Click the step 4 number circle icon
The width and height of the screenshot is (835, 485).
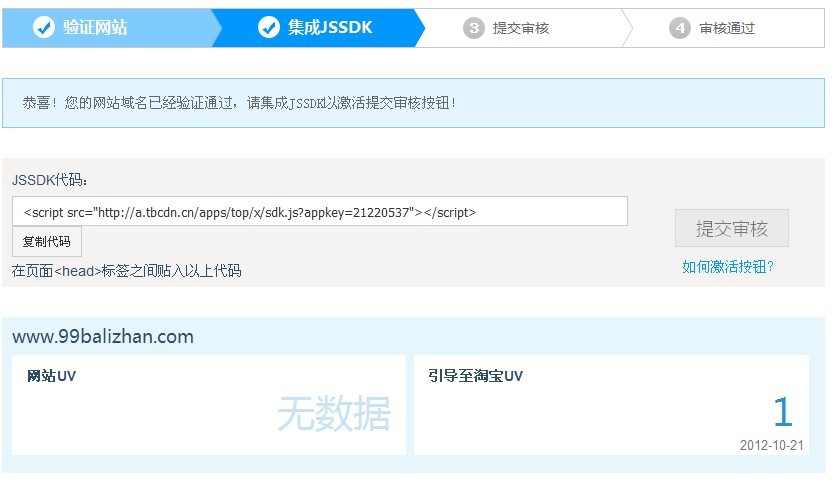[x=680, y=28]
